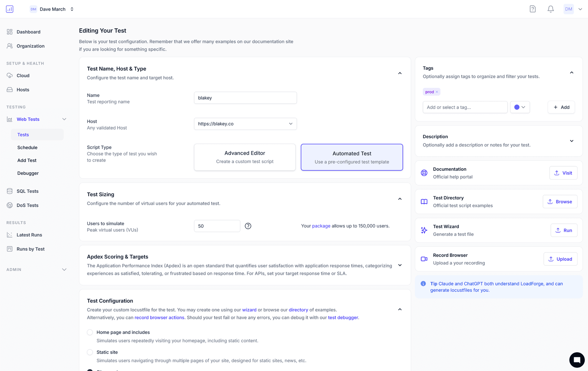Viewport: 588px width, 371px height.
Task: Switch to the Debugger under Web Tests
Action: (28, 173)
